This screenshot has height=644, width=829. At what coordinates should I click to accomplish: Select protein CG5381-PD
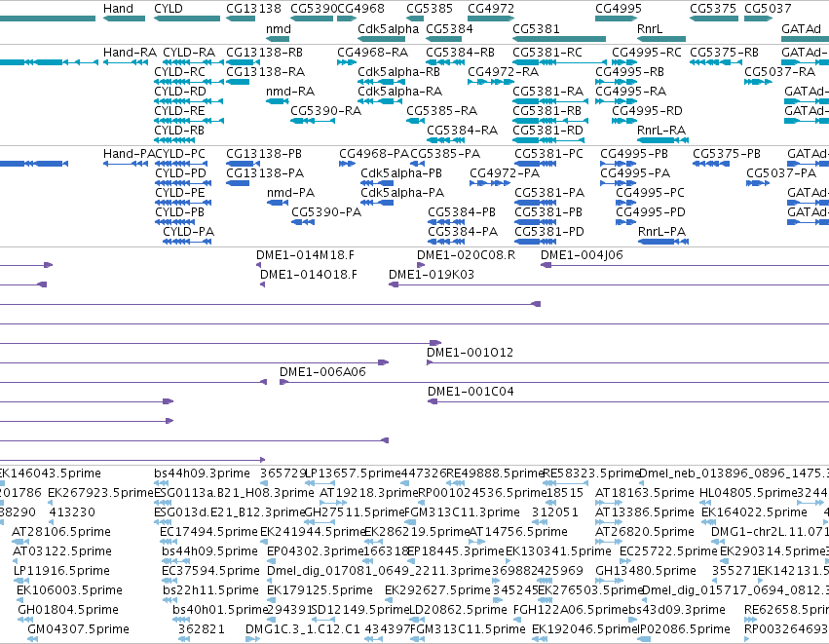[548, 232]
